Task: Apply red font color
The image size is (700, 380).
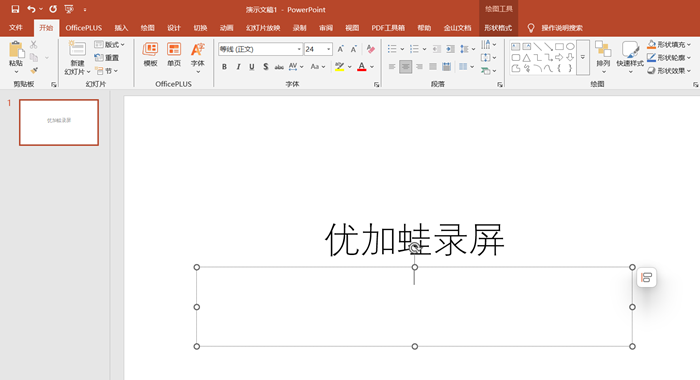Action: (x=362, y=67)
